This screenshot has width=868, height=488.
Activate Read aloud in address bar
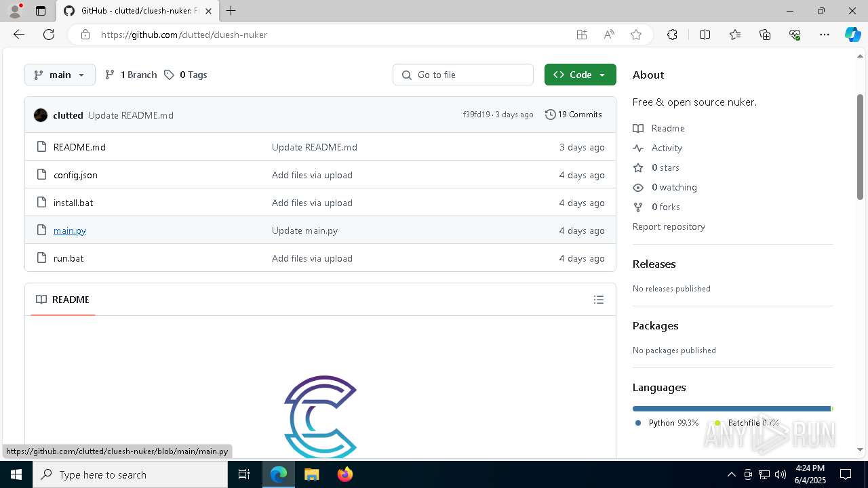point(609,35)
